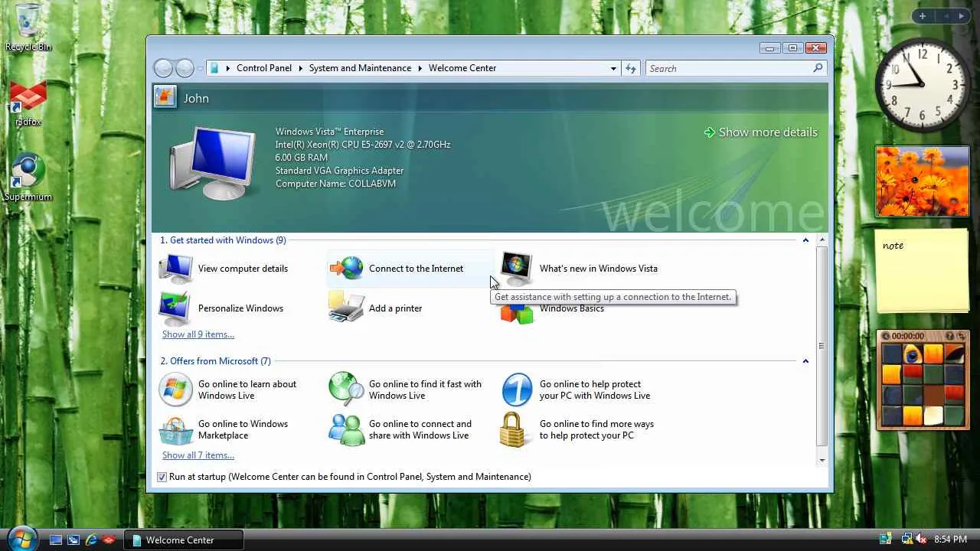
Task: Open the recent pages dropdown beside Forward
Action: (200, 68)
